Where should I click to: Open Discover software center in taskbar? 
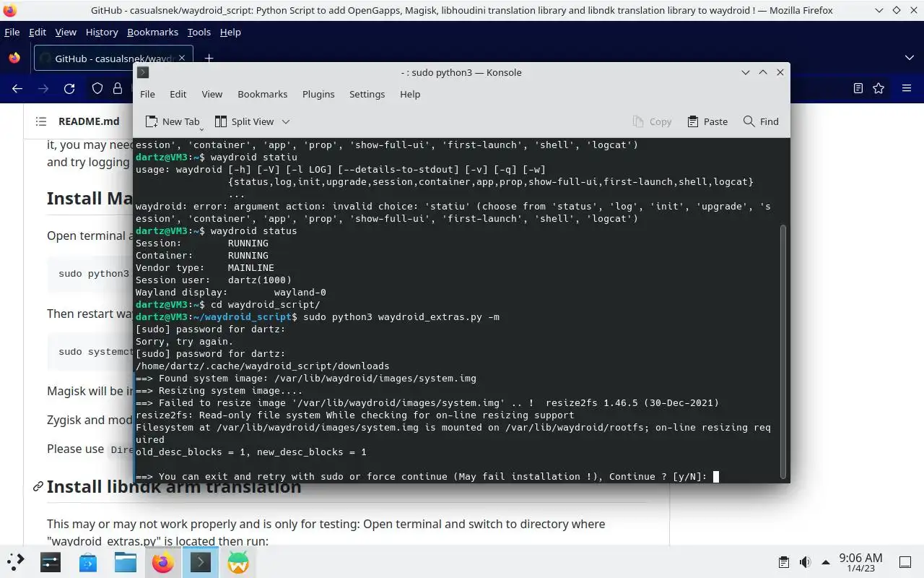coord(88,562)
